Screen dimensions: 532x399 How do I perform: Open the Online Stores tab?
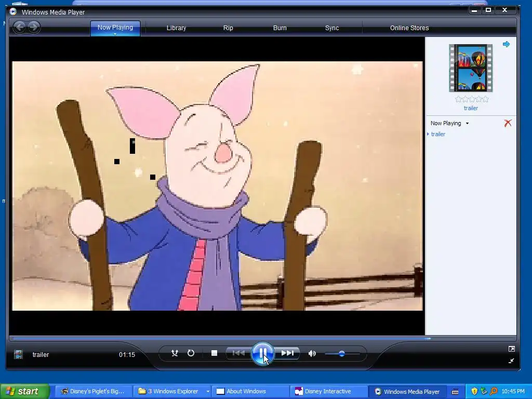click(409, 28)
